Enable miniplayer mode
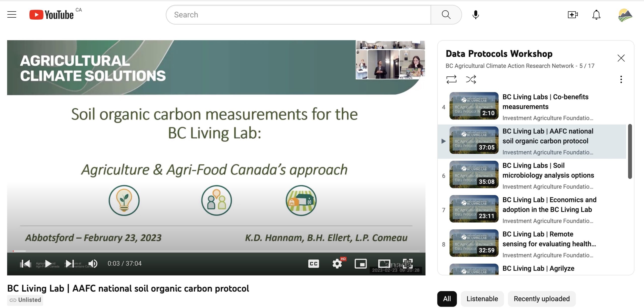Viewport: 644px width, 308px height. click(360, 263)
